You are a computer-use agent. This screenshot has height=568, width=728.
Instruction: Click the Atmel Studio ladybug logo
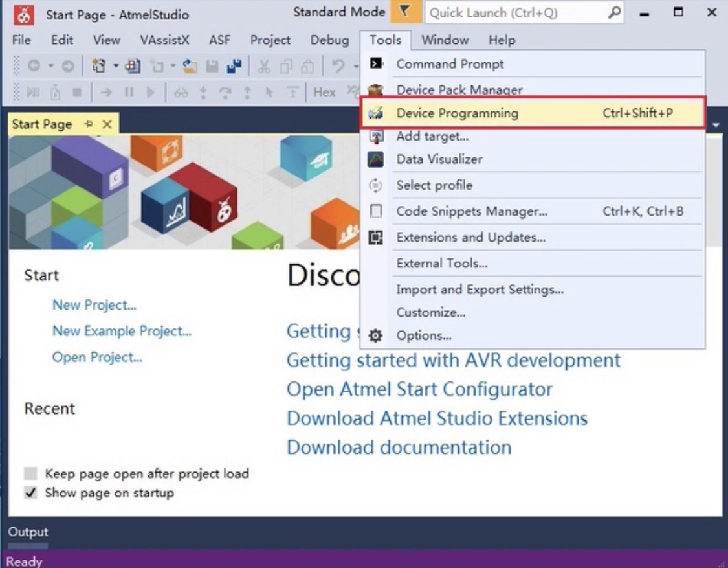click(x=24, y=15)
